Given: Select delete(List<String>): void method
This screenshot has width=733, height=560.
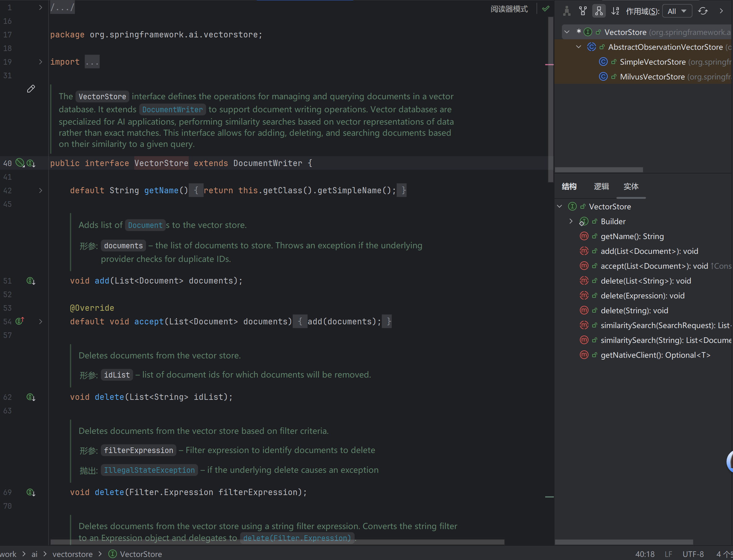Looking at the screenshot, I should 646,281.
